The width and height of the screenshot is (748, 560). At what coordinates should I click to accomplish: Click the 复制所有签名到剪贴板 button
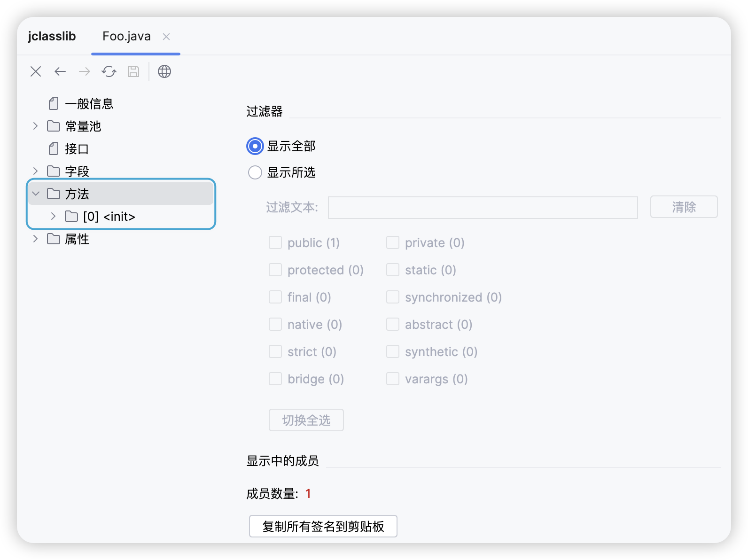[323, 526]
